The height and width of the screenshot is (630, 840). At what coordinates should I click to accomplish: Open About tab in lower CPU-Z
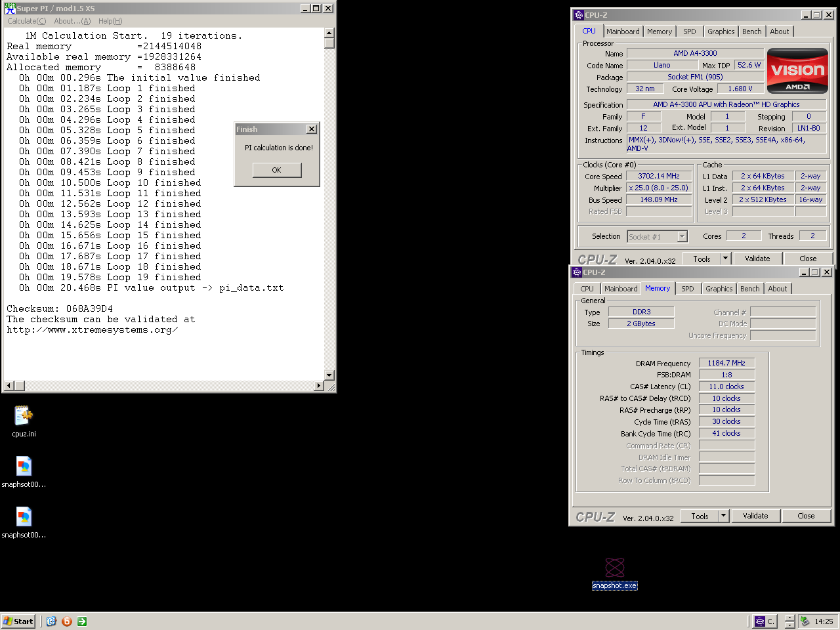[778, 289]
